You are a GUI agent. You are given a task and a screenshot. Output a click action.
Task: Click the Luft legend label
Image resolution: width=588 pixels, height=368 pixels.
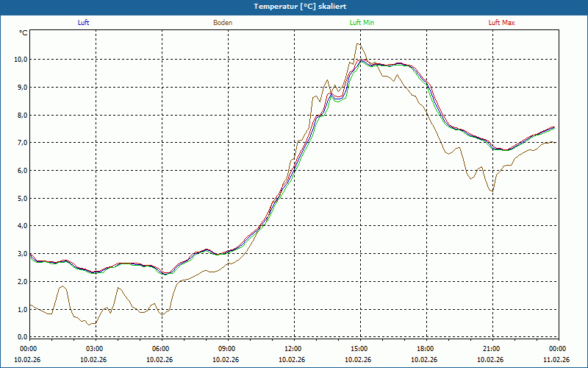coord(83,23)
